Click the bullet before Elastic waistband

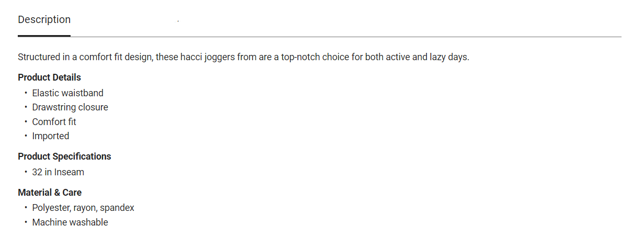pyautogui.click(x=26, y=93)
